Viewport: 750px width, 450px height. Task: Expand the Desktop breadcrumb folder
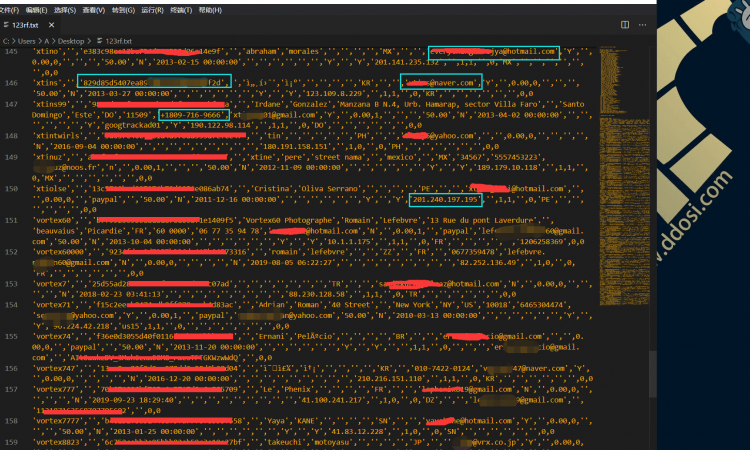71,41
